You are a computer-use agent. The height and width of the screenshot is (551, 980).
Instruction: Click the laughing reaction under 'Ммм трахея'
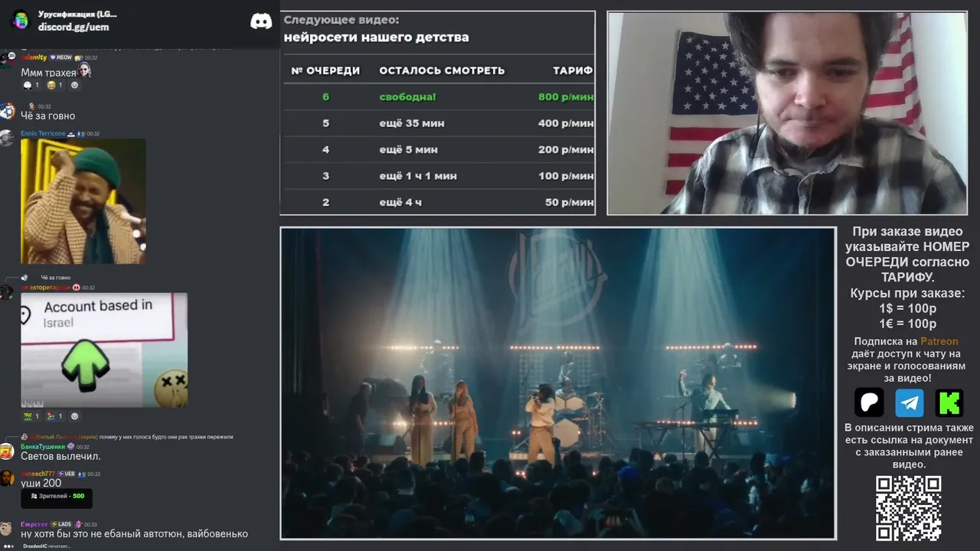54,85
